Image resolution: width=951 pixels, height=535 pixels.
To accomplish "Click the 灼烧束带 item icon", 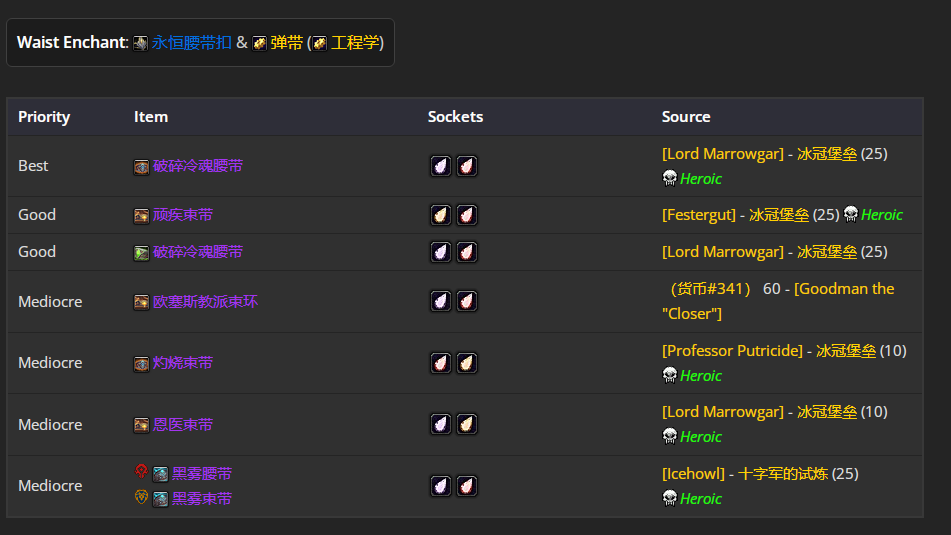I will pos(142,364).
